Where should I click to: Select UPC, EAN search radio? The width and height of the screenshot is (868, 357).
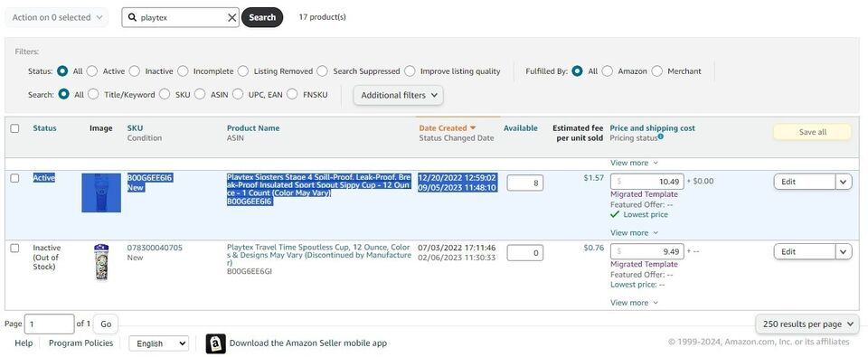238,94
